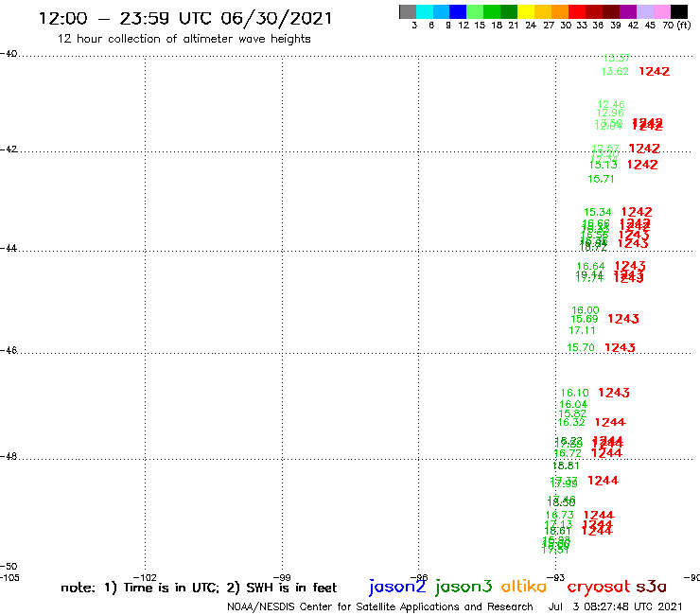
Task: Click the yellow 24 ft legend swatch
Action: pyautogui.click(x=526, y=11)
